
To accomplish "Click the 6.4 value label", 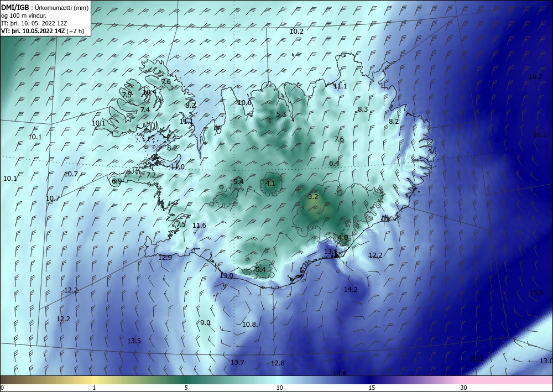I will (334, 164).
